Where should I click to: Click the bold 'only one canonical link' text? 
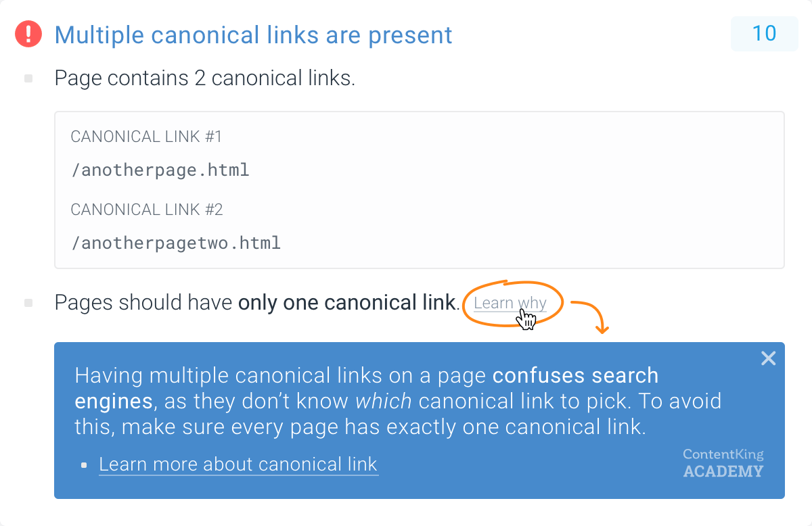click(x=346, y=303)
